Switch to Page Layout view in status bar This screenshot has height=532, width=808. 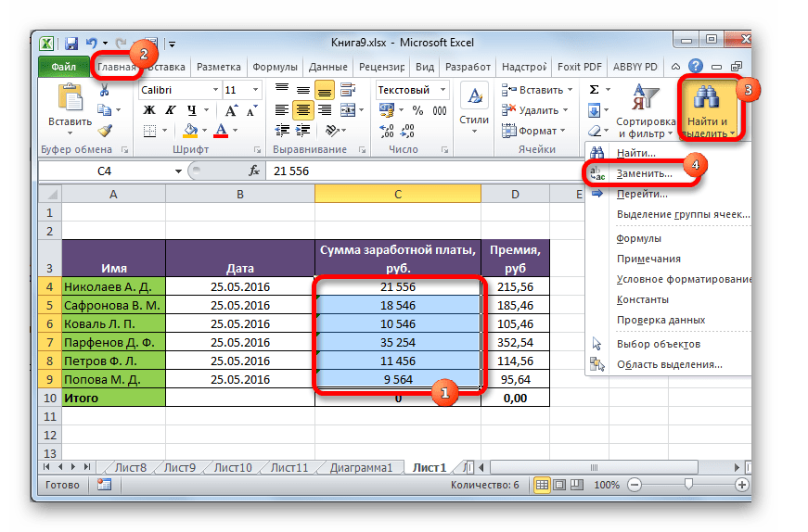pyautogui.click(x=558, y=485)
